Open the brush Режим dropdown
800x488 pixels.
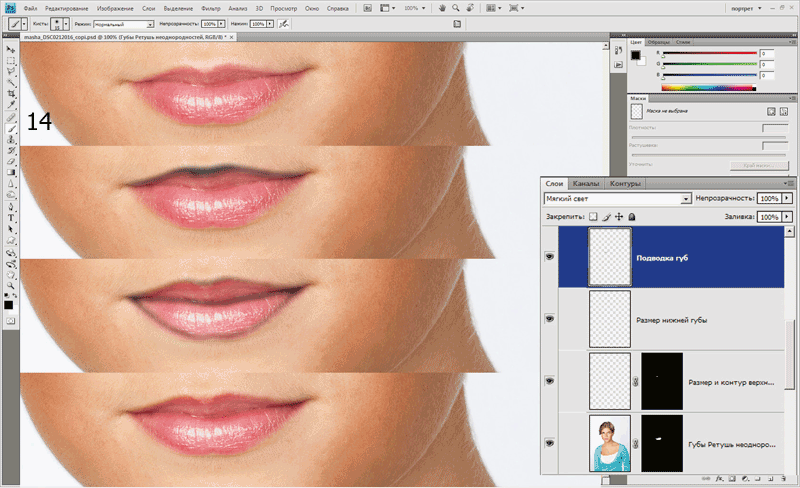tap(123, 24)
